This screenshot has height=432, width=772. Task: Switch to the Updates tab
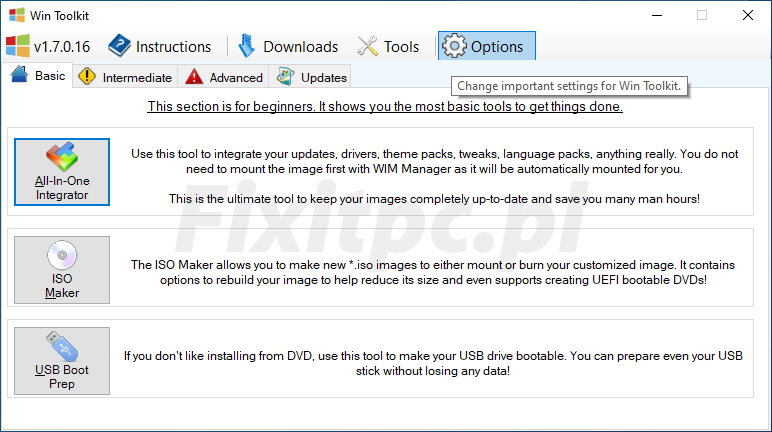click(311, 77)
